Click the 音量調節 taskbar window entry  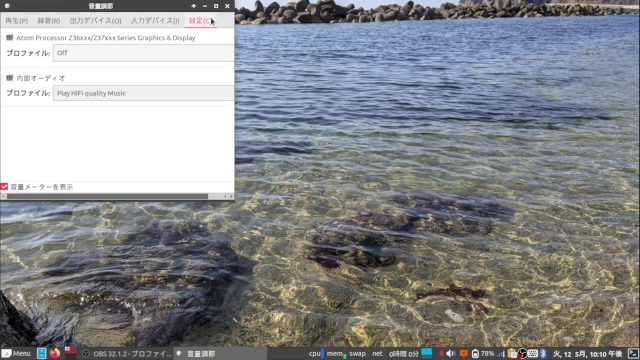tap(220, 353)
